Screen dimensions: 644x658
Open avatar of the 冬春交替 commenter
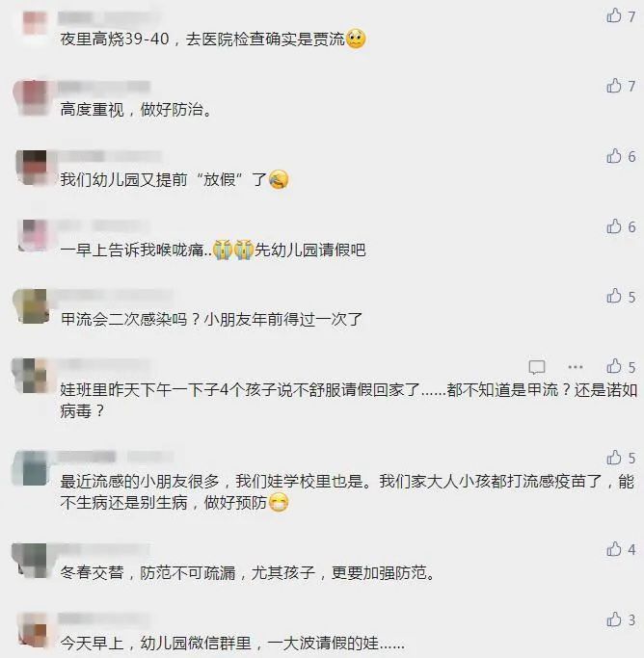[x=29, y=561]
